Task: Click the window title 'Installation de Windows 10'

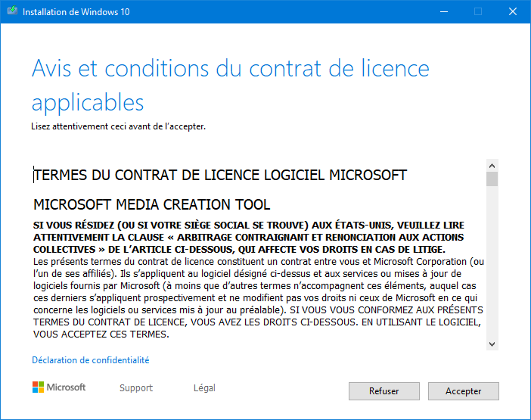Action: (76, 12)
